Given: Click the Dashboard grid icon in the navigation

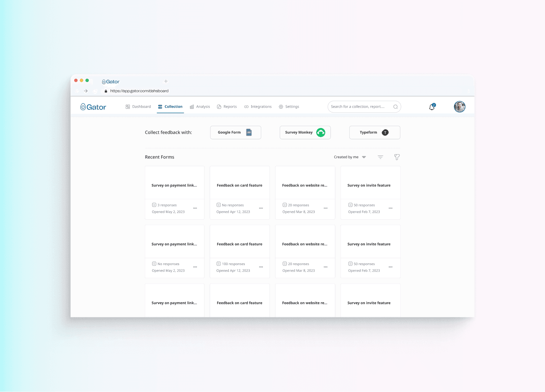Looking at the screenshot, I should pyautogui.click(x=128, y=106).
